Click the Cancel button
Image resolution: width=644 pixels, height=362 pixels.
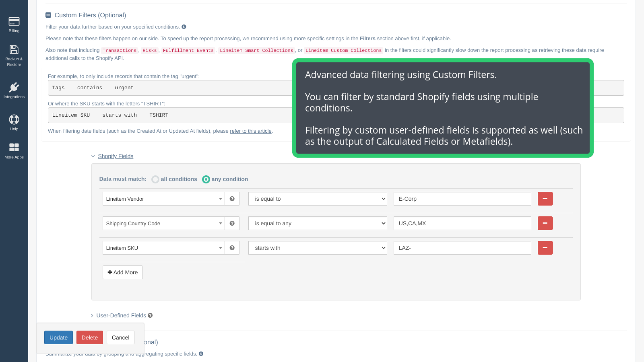click(x=120, y=337)
